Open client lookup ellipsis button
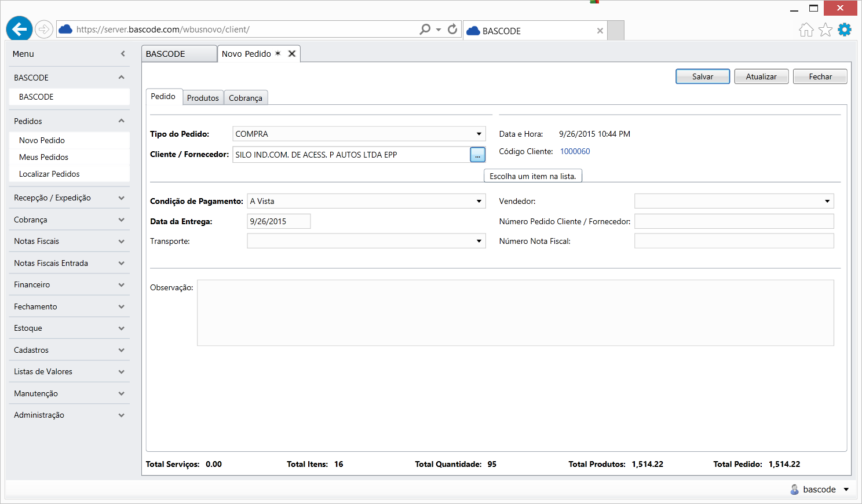Image resolution: width=862 pixels, height=504 pixels. click(x=477, y=155)
